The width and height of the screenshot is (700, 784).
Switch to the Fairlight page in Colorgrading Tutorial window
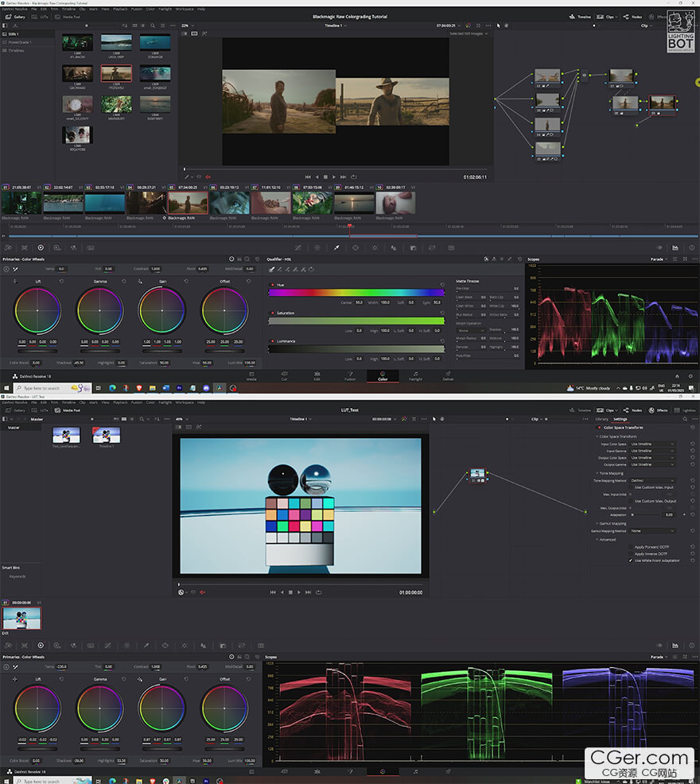click(415, 376)
